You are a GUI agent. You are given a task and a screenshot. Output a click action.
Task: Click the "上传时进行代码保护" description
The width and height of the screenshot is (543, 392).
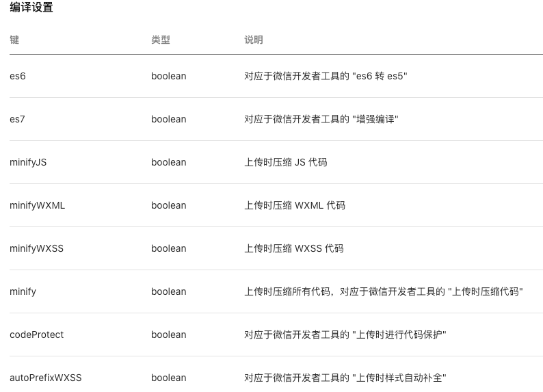click(399, 335)
